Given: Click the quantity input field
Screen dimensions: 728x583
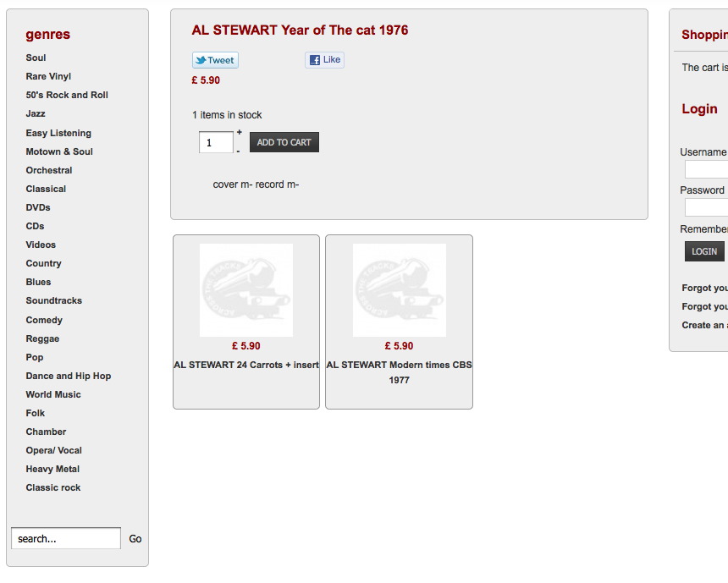Looking at the screenshot, I should (216, 142).
